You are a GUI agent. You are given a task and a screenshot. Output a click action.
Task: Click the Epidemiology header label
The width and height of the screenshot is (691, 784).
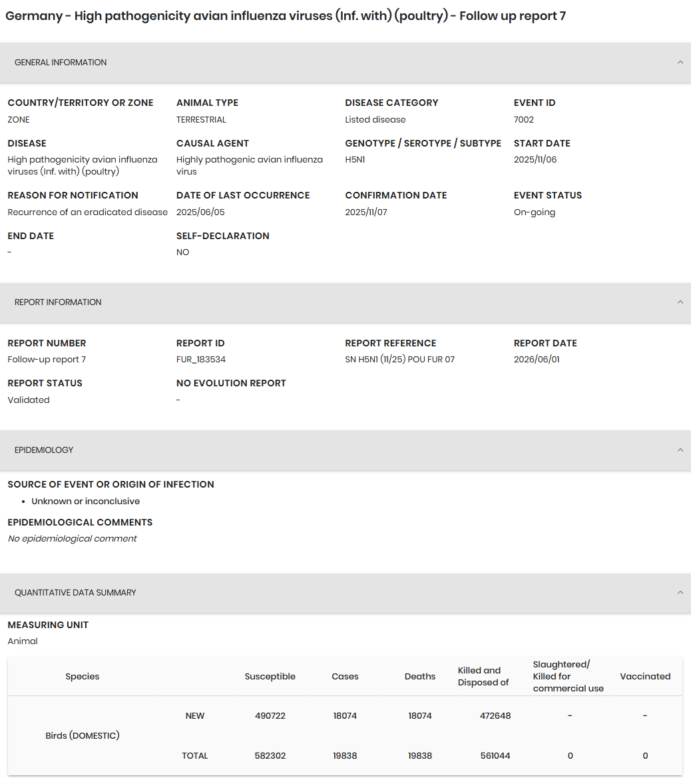(43, 450)
